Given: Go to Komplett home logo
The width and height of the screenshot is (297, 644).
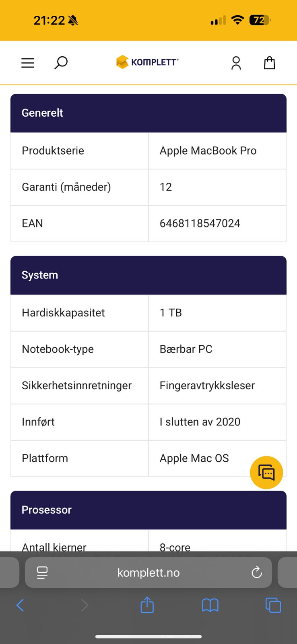Looking at the screenshot, I should (x=147, y=62).
